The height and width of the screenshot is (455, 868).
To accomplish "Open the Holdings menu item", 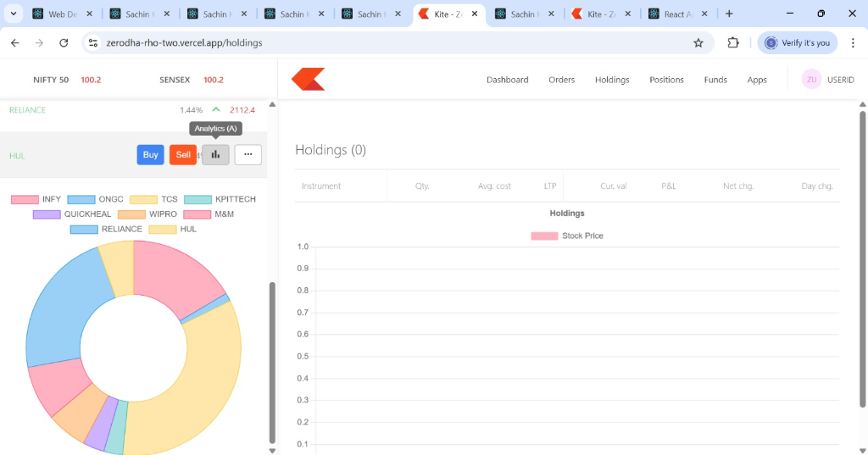I will [612, 80].
